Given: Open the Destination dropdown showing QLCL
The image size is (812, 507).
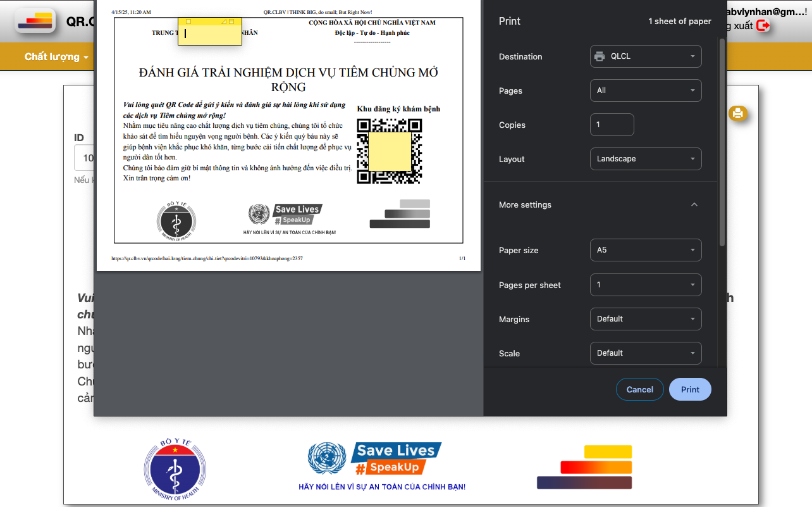Looking at the screenshot, I should tap(645, 56).
